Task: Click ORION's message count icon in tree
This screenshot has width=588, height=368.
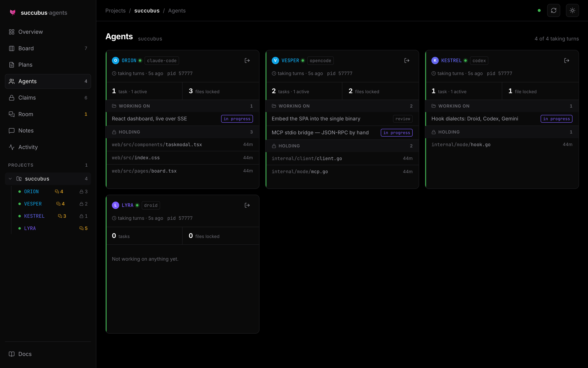Action: click(57, 192)
